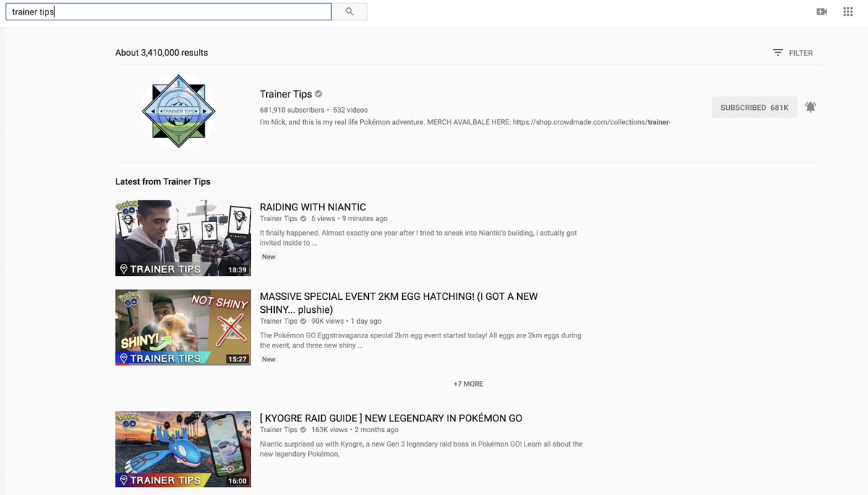The image size is (868, 495).
Task: Click description starting Niantic surprised us with Kyogre
Action: pos(421,449)
